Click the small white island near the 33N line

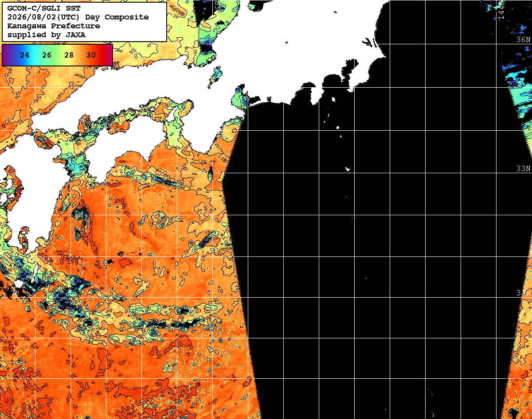click(x=348, y=169)
